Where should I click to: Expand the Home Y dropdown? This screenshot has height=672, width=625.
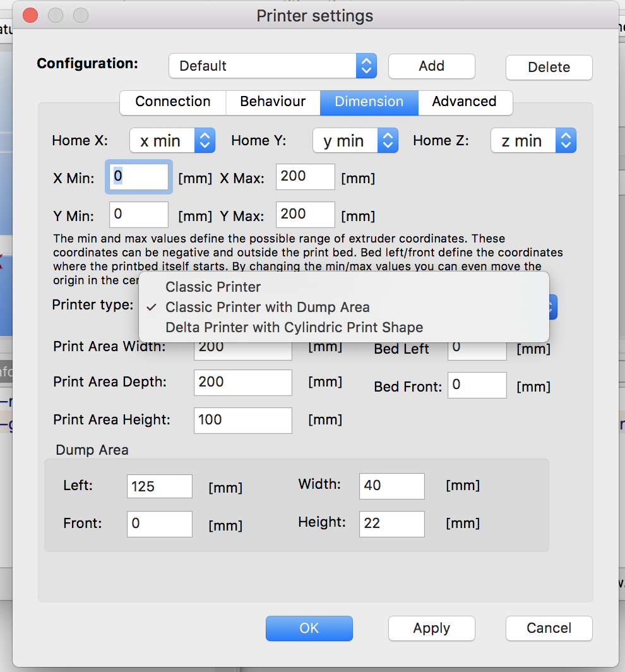[355, 141]
